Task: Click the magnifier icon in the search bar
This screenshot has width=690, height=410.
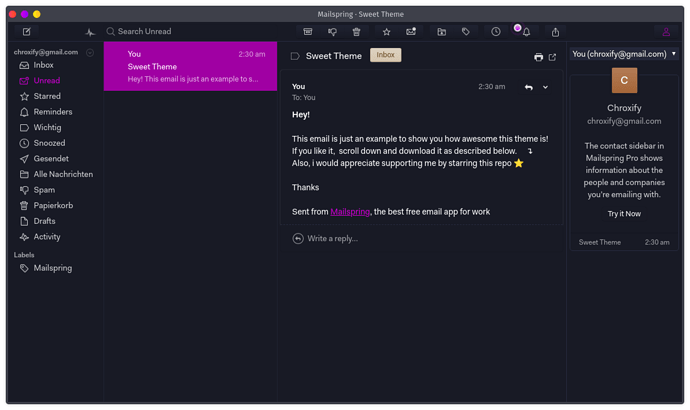Action: [x=110, y=32]
